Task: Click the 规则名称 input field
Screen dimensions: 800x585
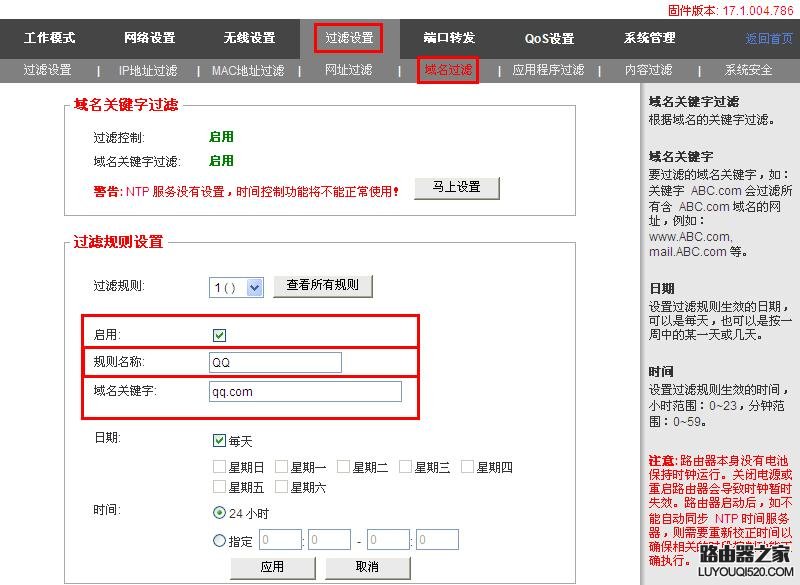Action: pos(276,363)
